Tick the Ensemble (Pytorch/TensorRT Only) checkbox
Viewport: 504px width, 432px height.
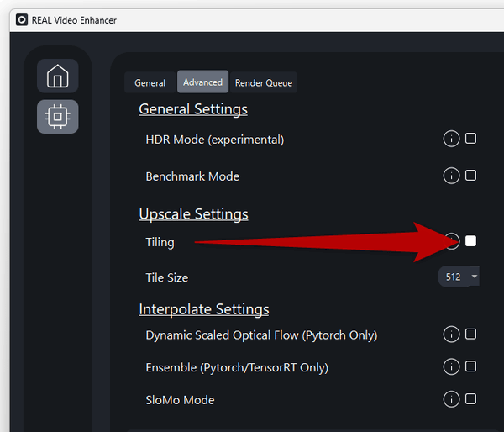tap(471, 366)
